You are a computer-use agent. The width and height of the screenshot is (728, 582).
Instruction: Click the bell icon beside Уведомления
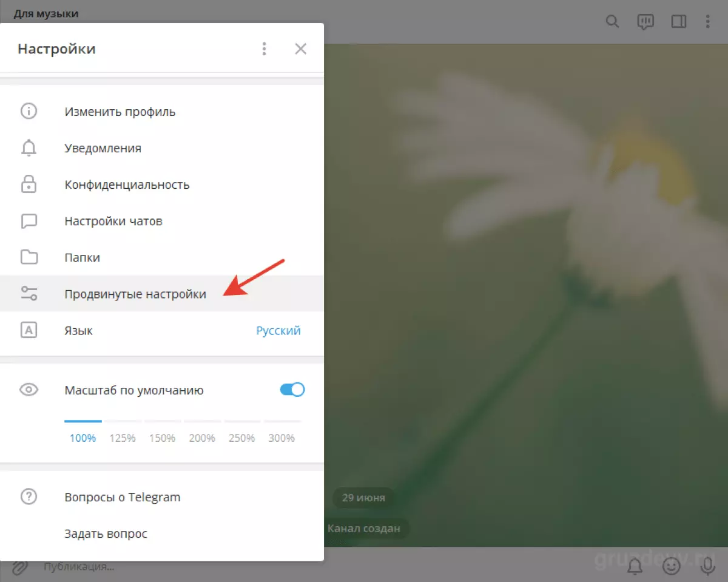[29, 148]
